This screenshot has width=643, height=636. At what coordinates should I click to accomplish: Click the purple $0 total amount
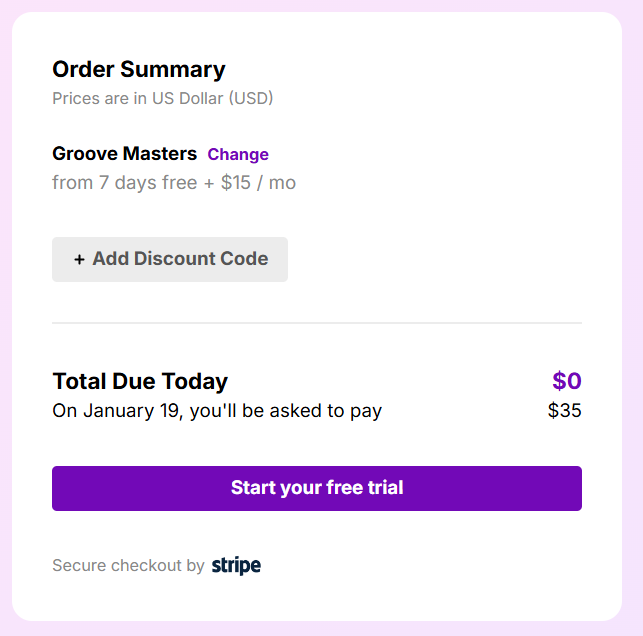pyautogui.click(x=567, y=381)
